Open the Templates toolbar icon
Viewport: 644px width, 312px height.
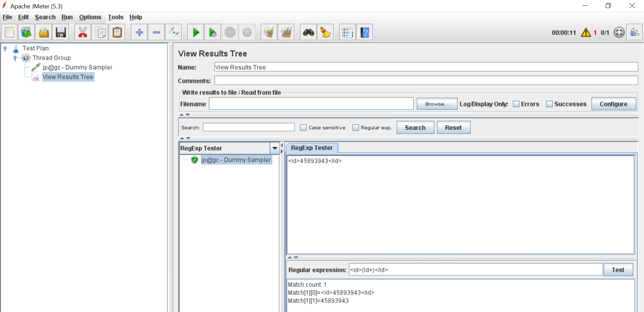point(27,33)
